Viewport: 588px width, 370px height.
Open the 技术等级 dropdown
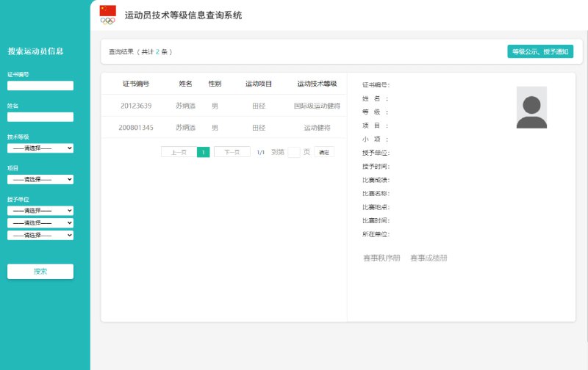point(40,148)
